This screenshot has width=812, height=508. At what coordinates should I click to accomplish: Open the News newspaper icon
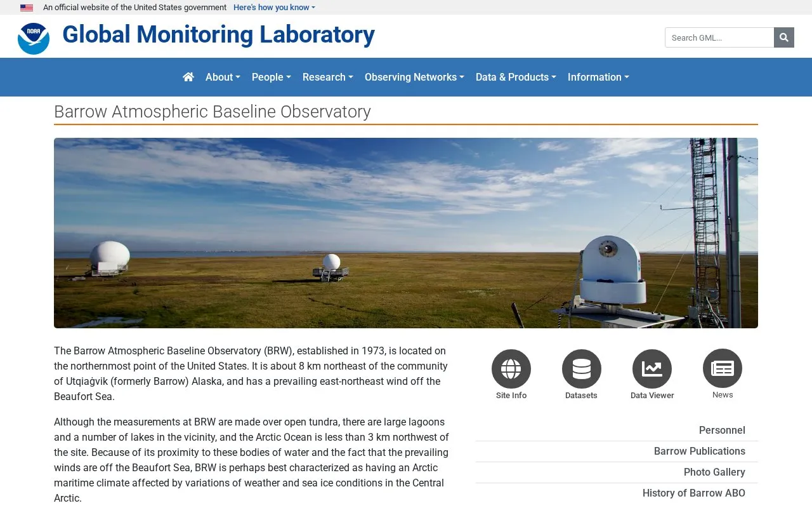[x=723, y=368]
